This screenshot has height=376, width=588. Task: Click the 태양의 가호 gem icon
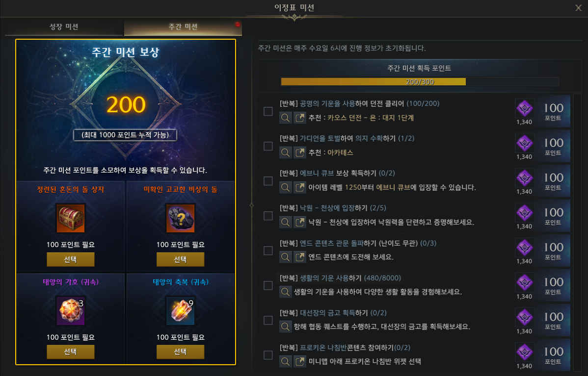point(71,311)
